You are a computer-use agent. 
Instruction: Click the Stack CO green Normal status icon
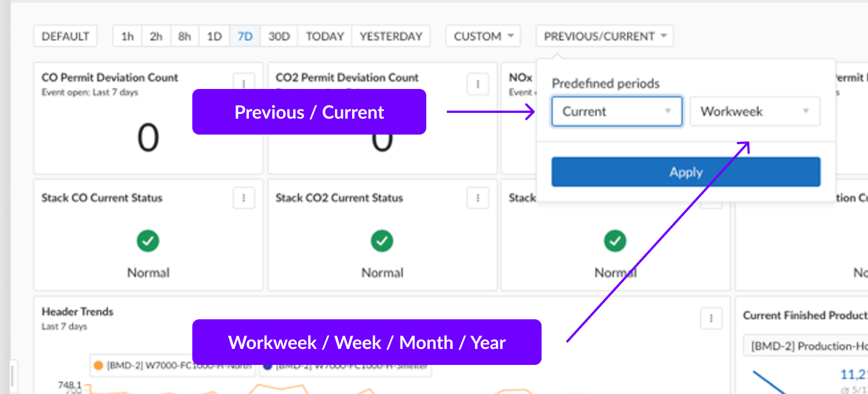coord(148,241)
